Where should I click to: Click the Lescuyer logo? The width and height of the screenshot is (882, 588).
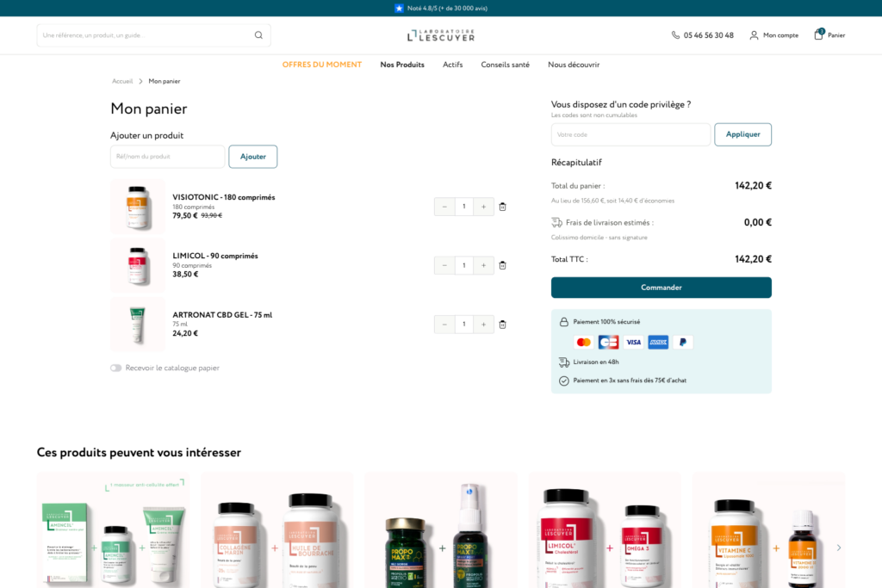[441, 35]
